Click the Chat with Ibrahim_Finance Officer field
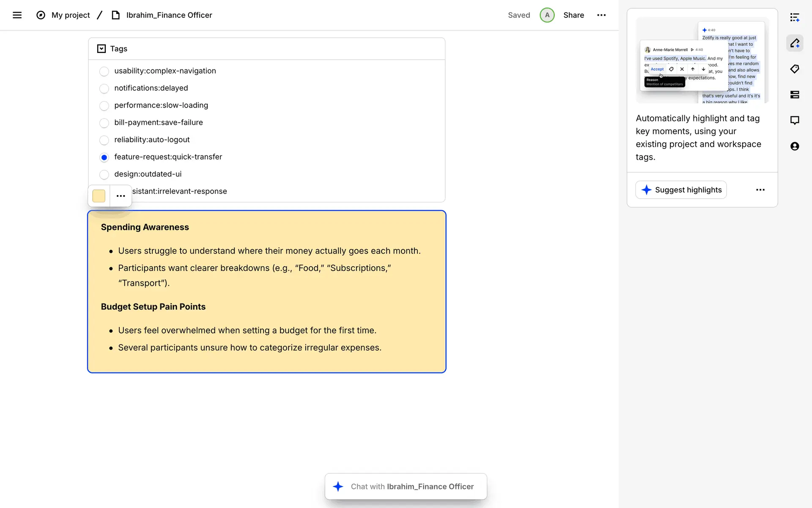The image size is (812, 508). 406,487
